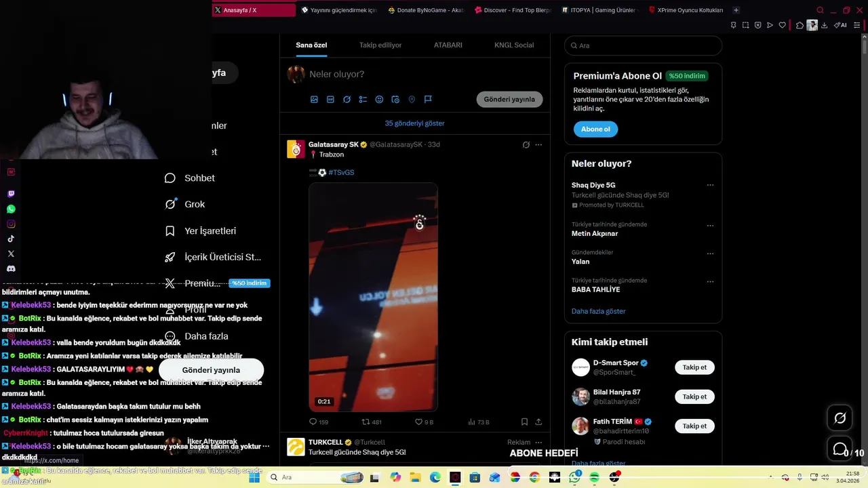Add an image to the new post
Image resolution: width=868 pixels, height=488 pixels.
coord(314,99)
